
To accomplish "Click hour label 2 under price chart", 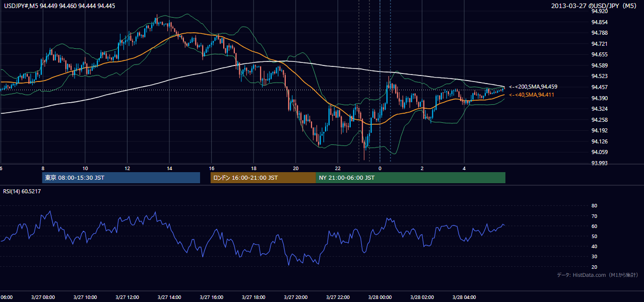I will point(422,168).
